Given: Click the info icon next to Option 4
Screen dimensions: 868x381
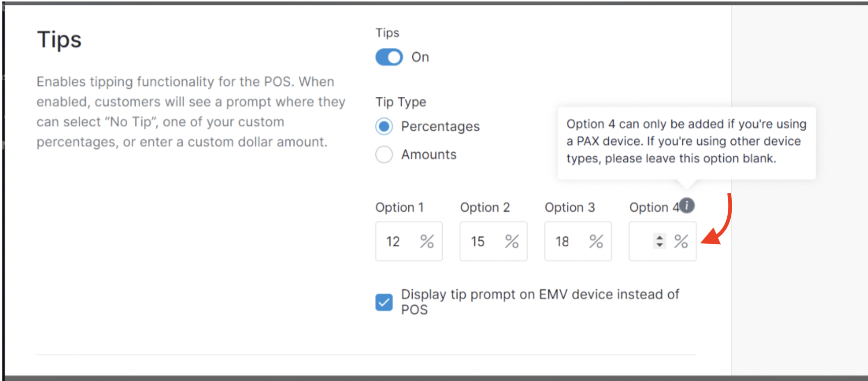Looking at the screenshot, I should 687,205.
